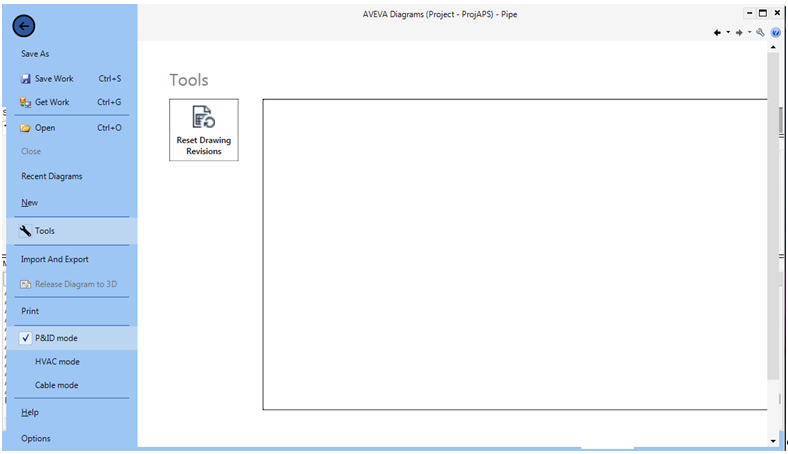
Task: Click the Save Work floppy disk icon
Action: [x=26, y=78]
